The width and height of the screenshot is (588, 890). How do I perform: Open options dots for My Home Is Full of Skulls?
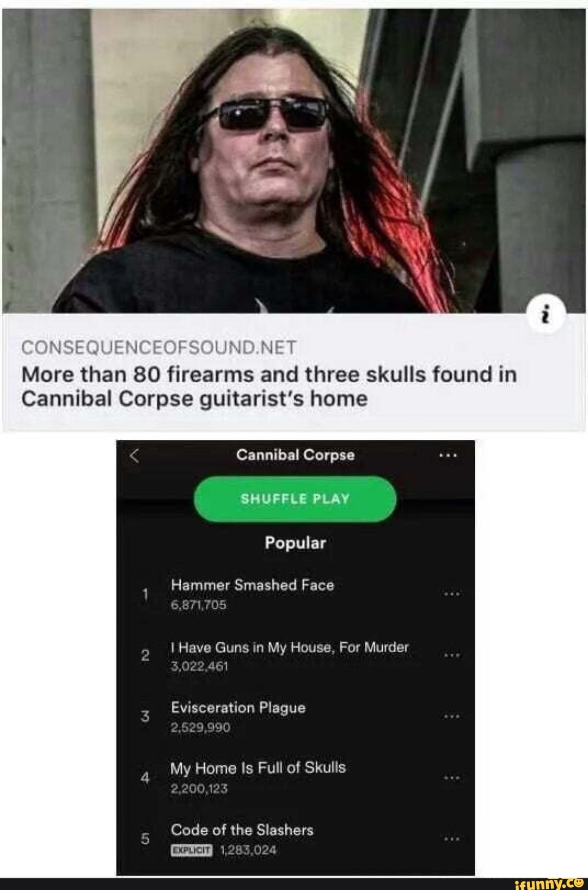click(451, 778)
